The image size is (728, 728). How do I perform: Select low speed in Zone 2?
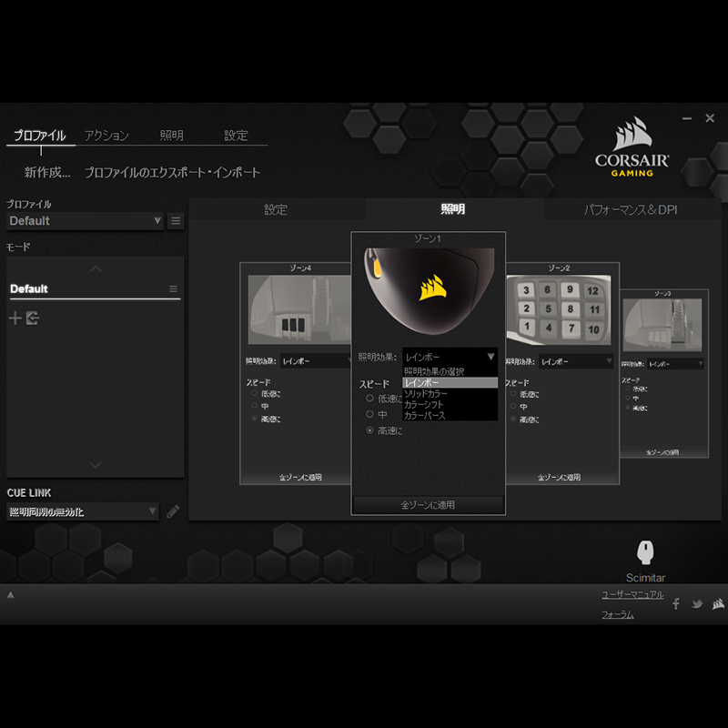tap(513, 394)
